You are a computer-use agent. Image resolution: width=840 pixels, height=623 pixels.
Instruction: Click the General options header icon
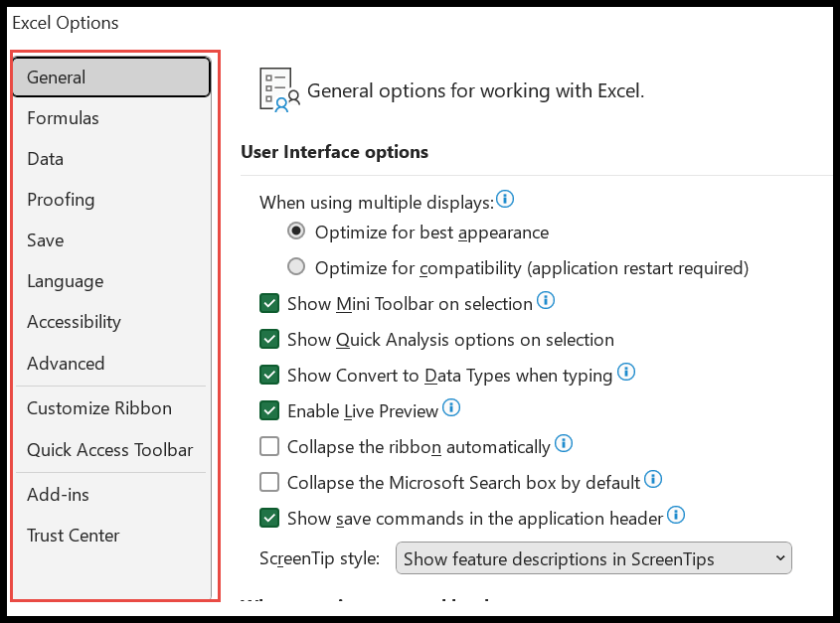[279, 90]
